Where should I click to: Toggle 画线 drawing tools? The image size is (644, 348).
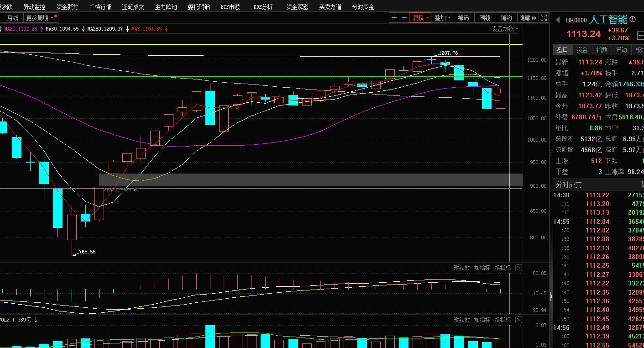pyautogui.click(x=485, y=18)
